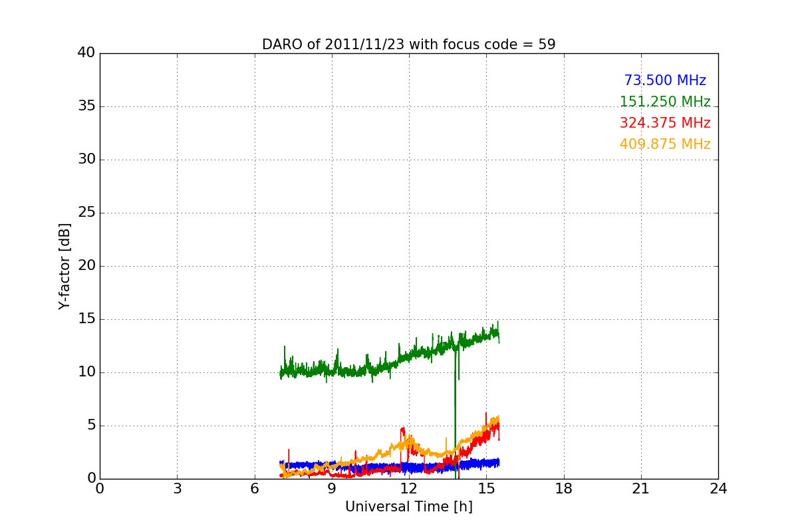Select the green 151.250 MHz legend label
Image resolution: width=798 pixels, height=532 pixels.
[665, 102]
